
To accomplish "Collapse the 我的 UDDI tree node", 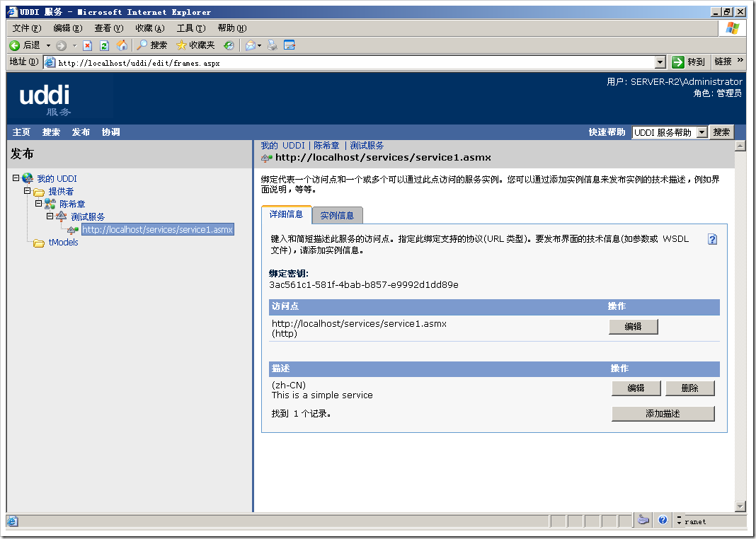I will click(16, 178).
